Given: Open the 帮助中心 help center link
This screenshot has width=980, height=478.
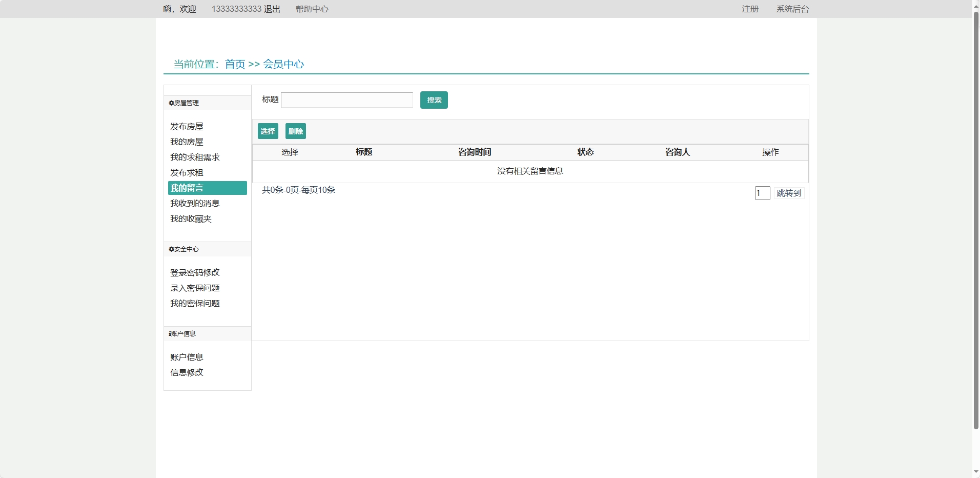Looking at the screenshot, I should coord(312,9).
